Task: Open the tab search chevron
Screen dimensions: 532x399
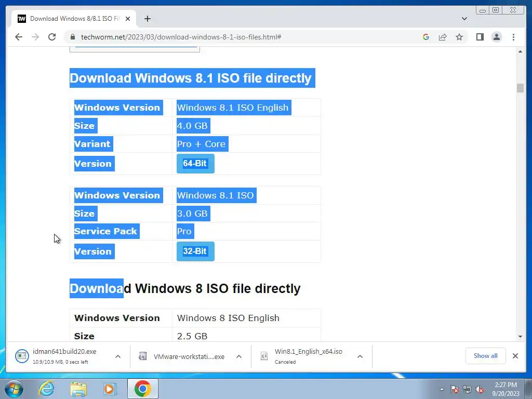Action: point(464,19)
